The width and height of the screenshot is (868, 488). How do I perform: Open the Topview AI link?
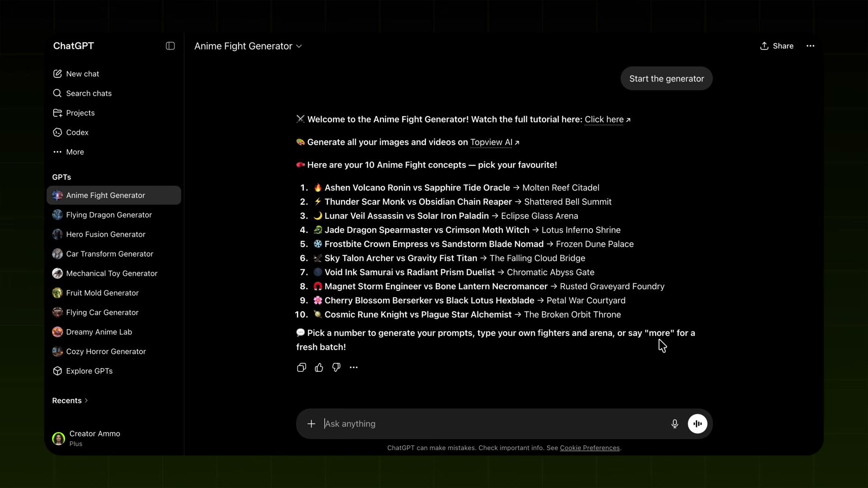pos(495,142)
